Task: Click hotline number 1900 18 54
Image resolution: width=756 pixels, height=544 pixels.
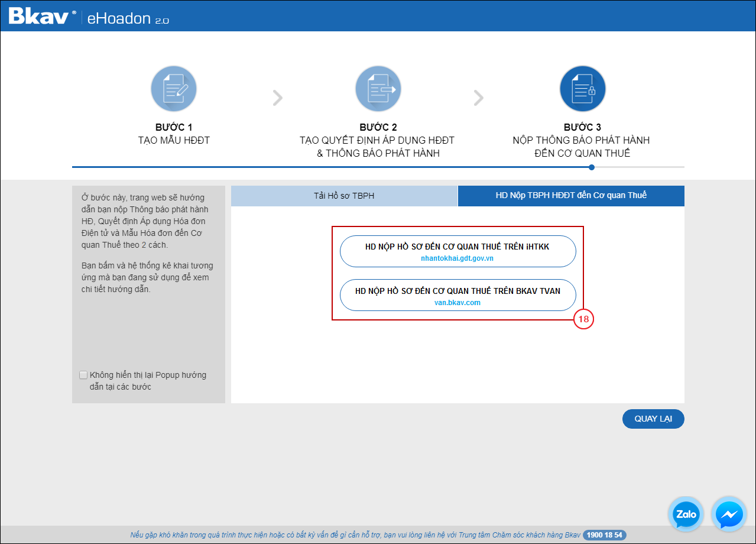Action: pos(605,535)
